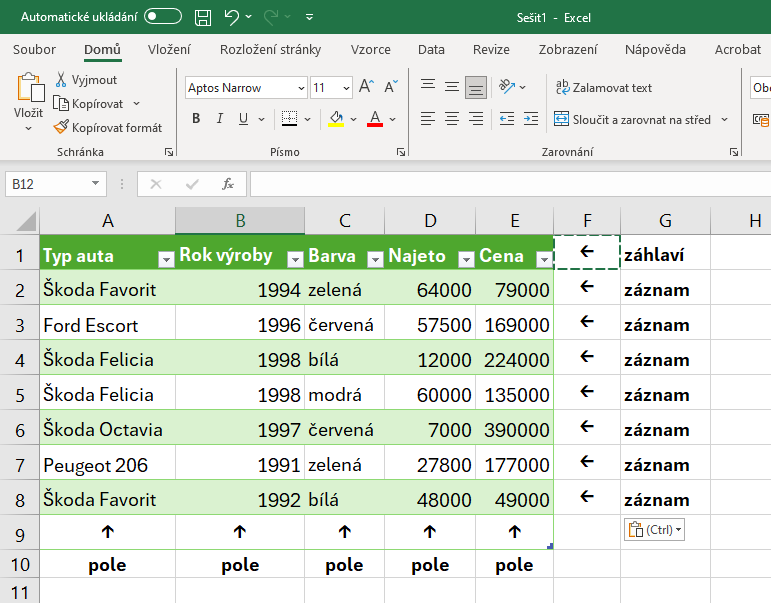
Task: Apply red font color
Action: tap(375, 119)
